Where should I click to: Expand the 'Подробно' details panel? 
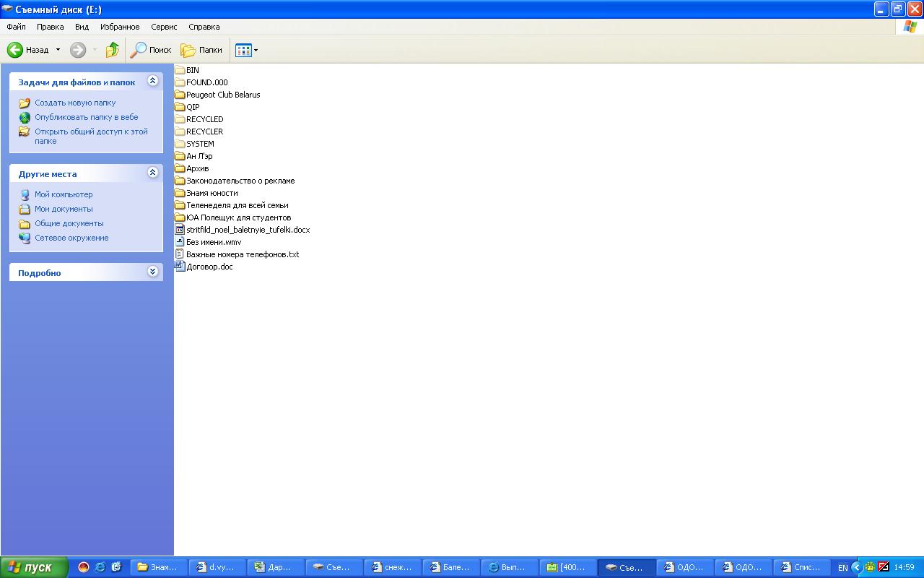(152, 272)
